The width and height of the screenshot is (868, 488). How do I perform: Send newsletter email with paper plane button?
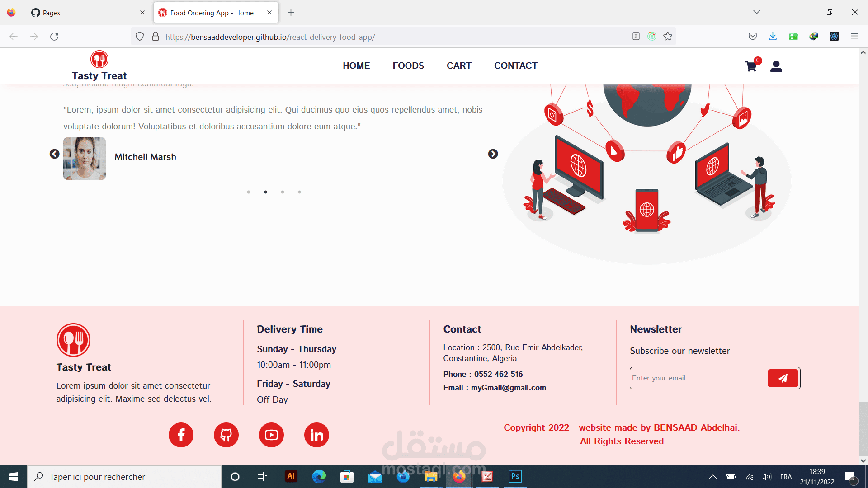[x=783, y=378]
